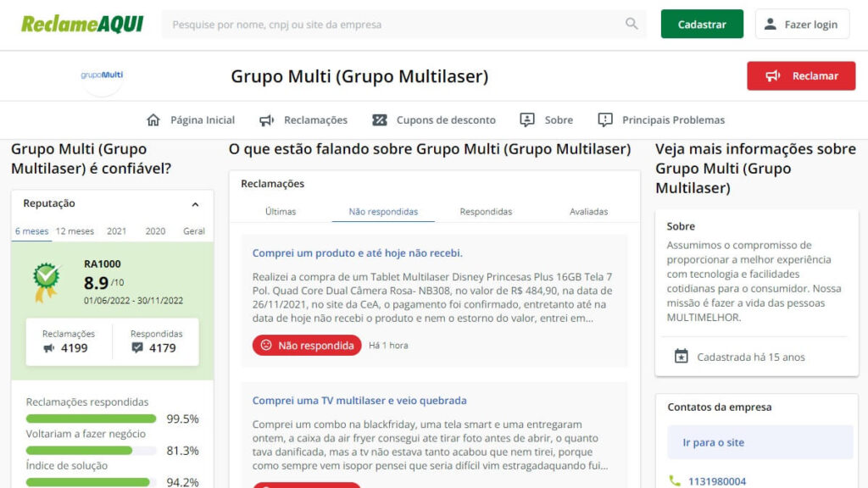Click the Cadastrar button

(x=702, y=24)
